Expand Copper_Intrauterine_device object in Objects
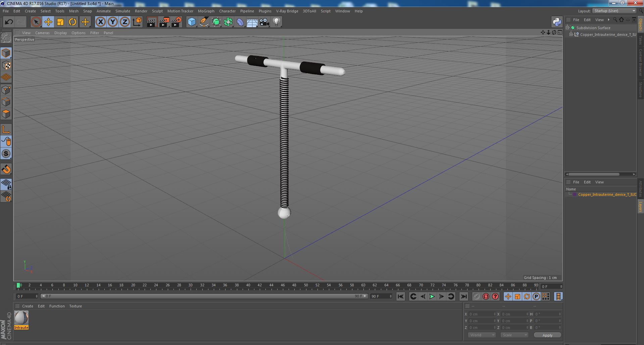The height and width of the screenshot is (345, 644). 571,35
